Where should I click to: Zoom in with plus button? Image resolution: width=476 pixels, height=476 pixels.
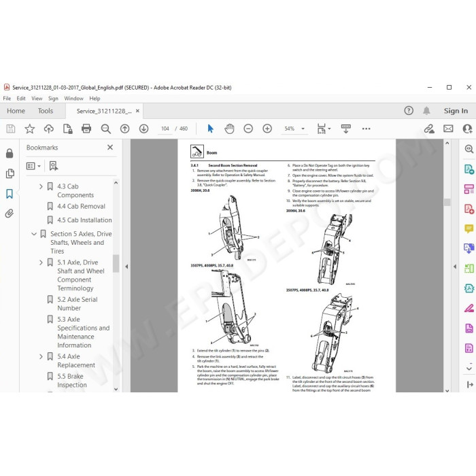[x=267, y=129]
